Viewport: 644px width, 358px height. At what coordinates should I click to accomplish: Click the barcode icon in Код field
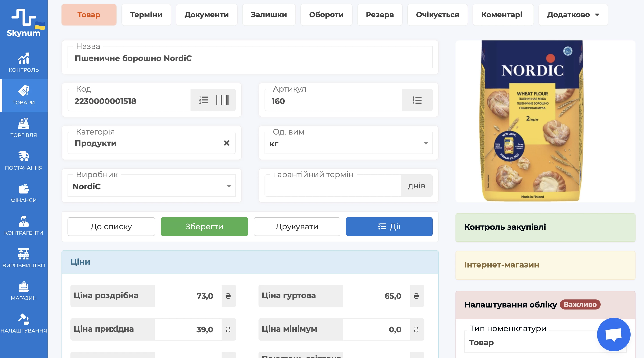point(222,100)
